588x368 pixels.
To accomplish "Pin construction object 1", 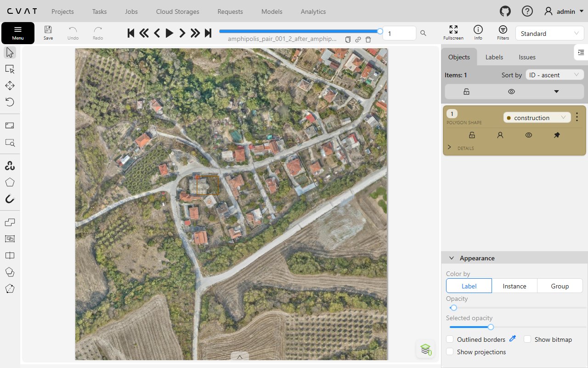I will pyautogui.click(x=557, y=135).
